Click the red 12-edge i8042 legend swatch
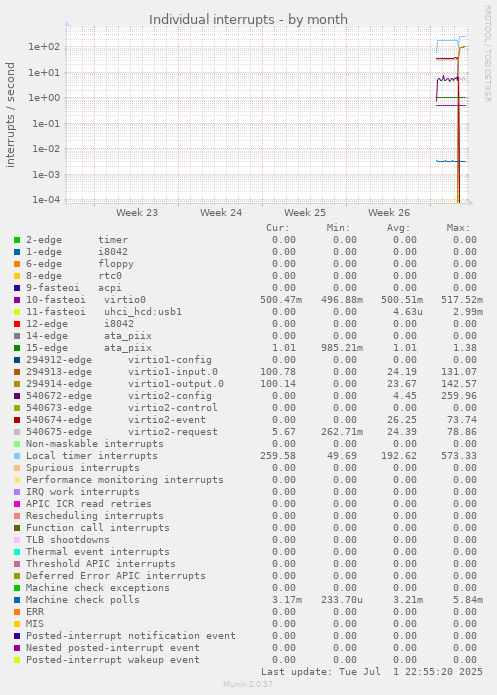 pos(17,324)
